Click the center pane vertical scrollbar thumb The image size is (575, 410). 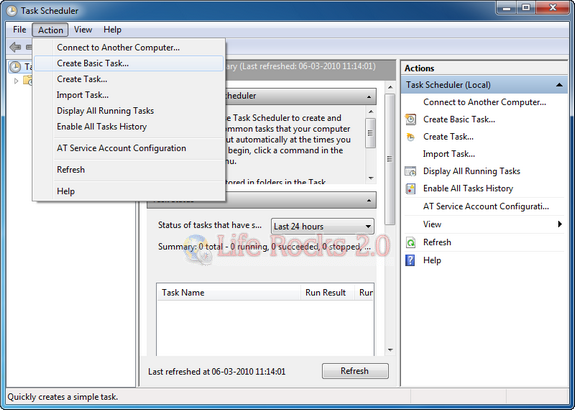tap(390, 159)
